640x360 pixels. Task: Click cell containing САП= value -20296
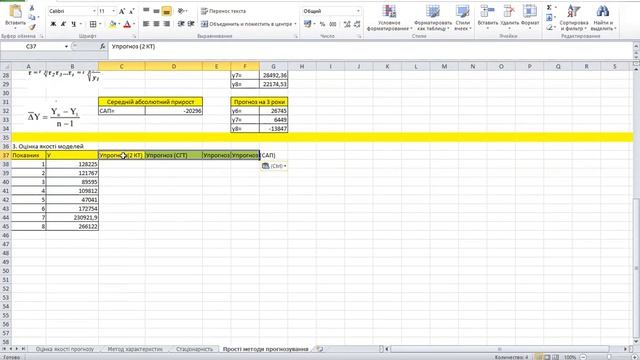[173, 111]
